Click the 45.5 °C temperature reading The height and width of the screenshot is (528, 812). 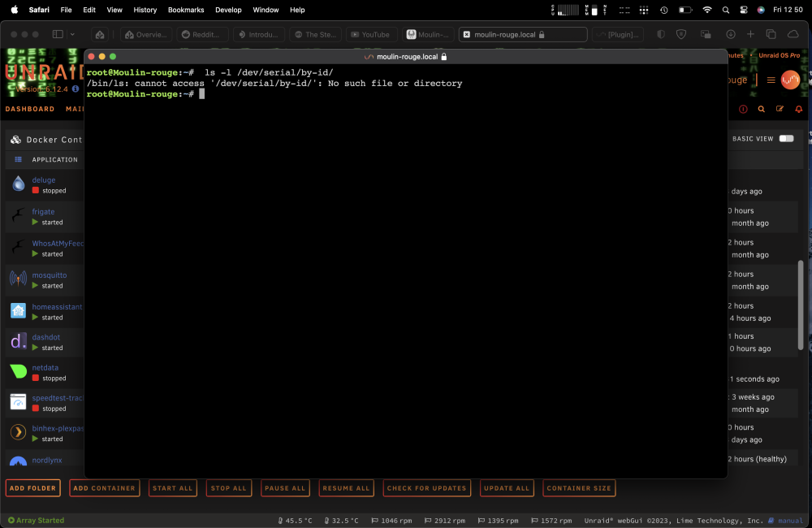[296, 521]
